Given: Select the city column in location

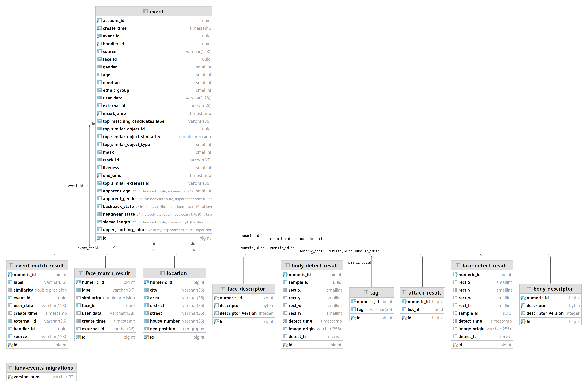Looking at the screenshot, I should coord(174,290).
